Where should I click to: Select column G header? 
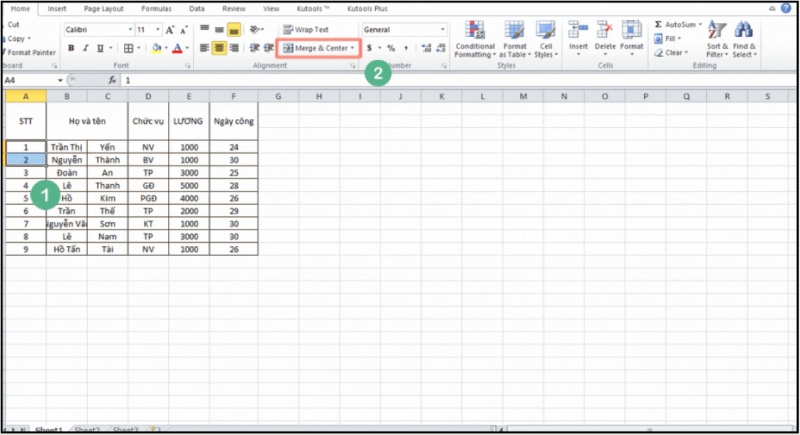click(x=278, y=96)
